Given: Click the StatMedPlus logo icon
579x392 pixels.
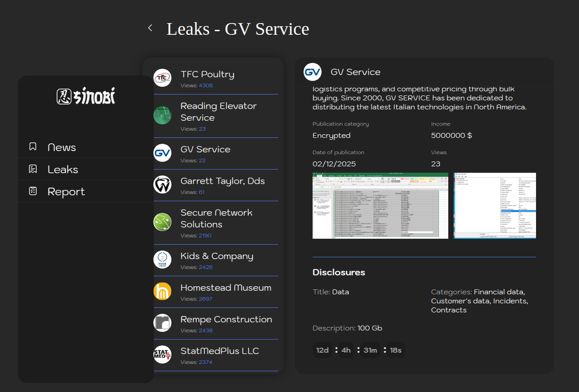Looking at the screenshot, I should tap(162, 354).
